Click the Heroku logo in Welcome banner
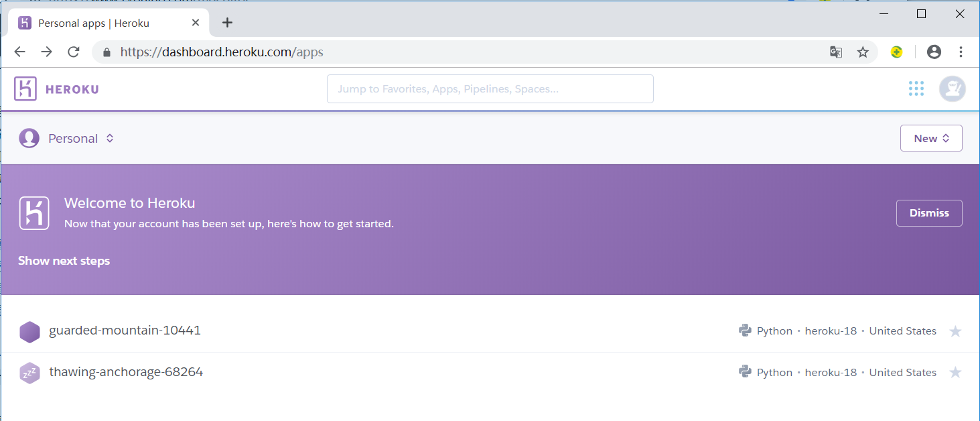 [x=34, y=213]
